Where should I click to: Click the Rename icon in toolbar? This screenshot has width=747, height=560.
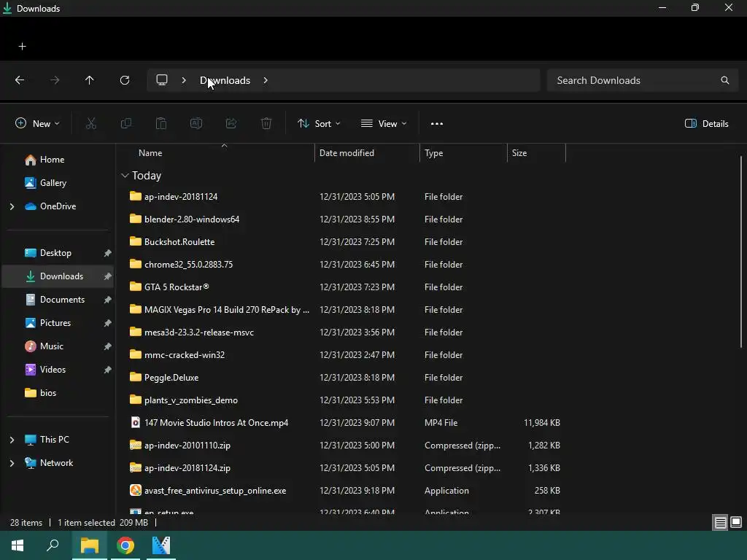coord(196,124)
